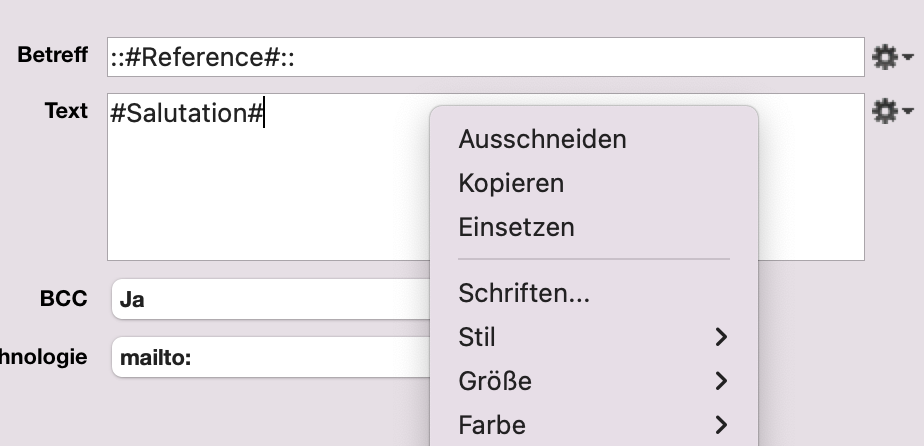
Task: Click the chevron arrow on the Größe entry
Action: 721,381
